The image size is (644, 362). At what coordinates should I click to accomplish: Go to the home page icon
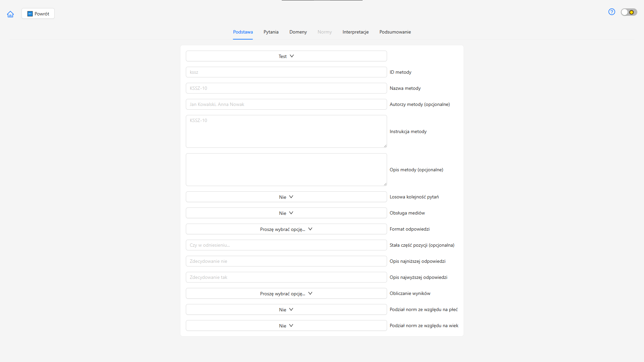10,14
